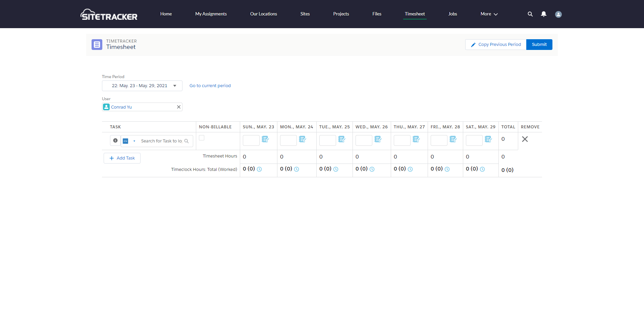This screenshot has height=314, width=644.
Task: Click Timeclock Hours: Total (Worked) label
Action: point(204,170)
